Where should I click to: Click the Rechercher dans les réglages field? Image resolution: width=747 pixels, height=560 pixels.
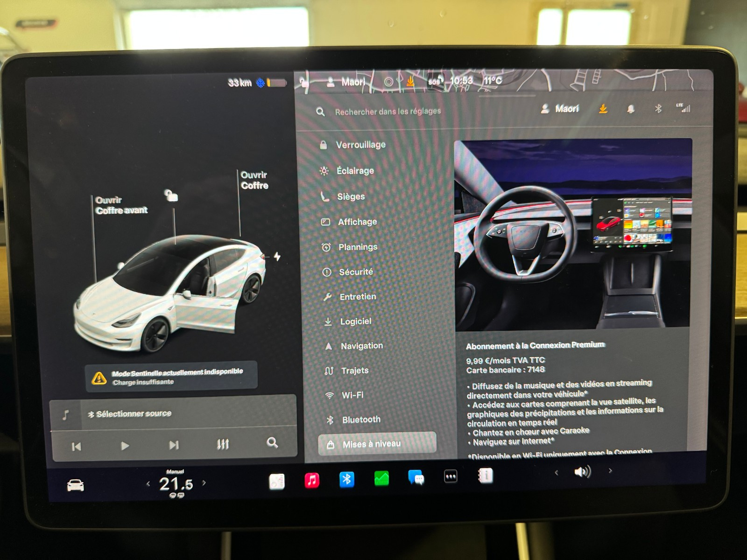388,112
